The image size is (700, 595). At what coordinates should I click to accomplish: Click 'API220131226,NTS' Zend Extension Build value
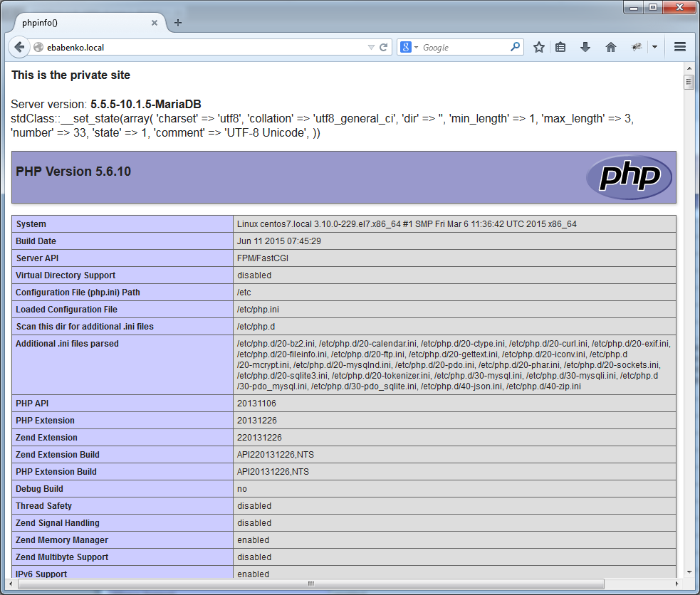pyautogui.click(x=276, y=455)
